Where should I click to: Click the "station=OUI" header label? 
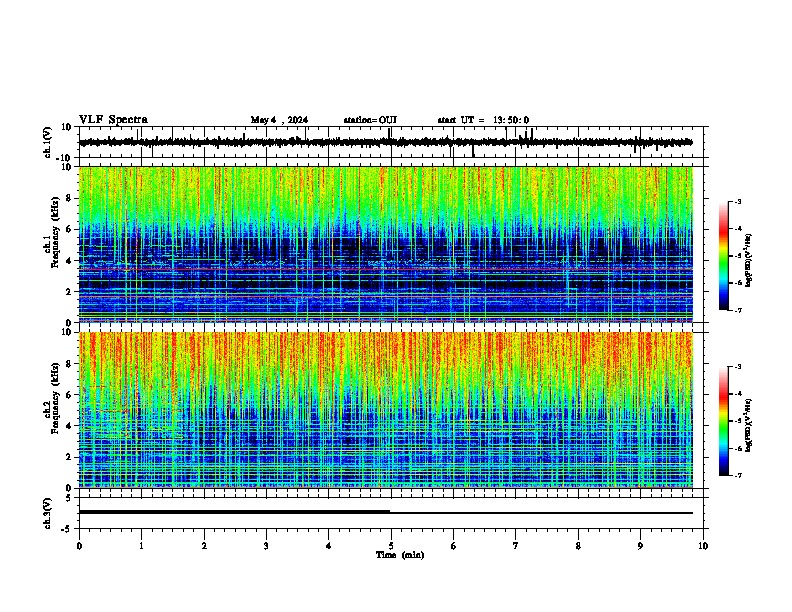pyautogui.click(x=370, y=120)
